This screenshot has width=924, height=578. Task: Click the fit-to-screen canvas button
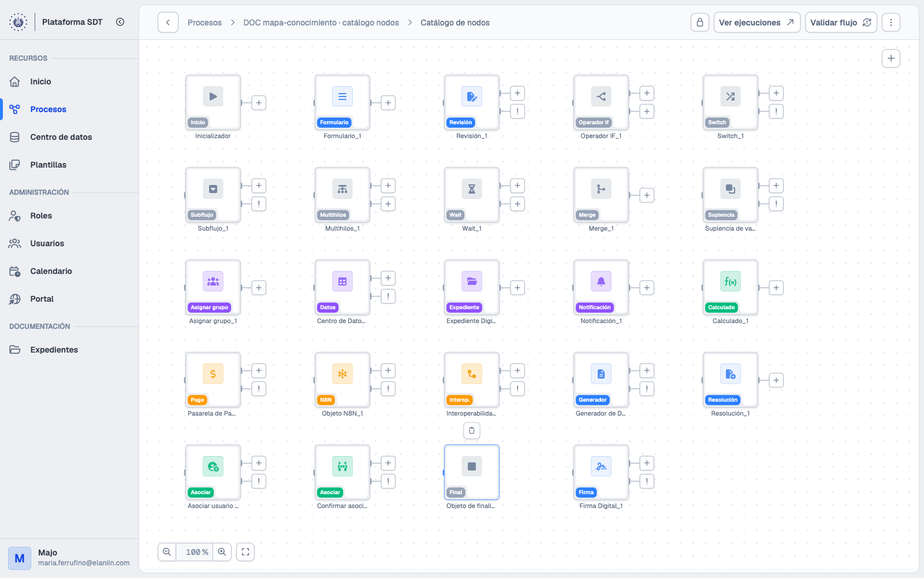[x=245, y=552]
